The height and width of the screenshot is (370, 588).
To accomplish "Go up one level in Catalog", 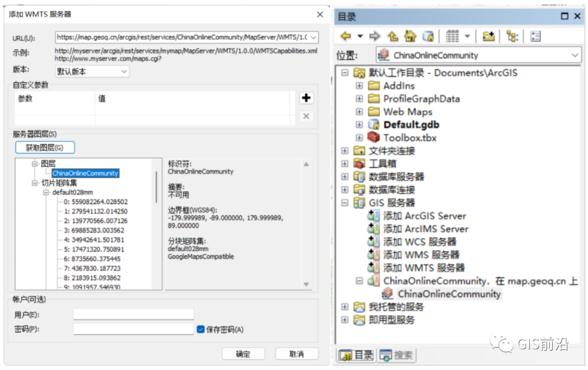I will click(393, 37).
